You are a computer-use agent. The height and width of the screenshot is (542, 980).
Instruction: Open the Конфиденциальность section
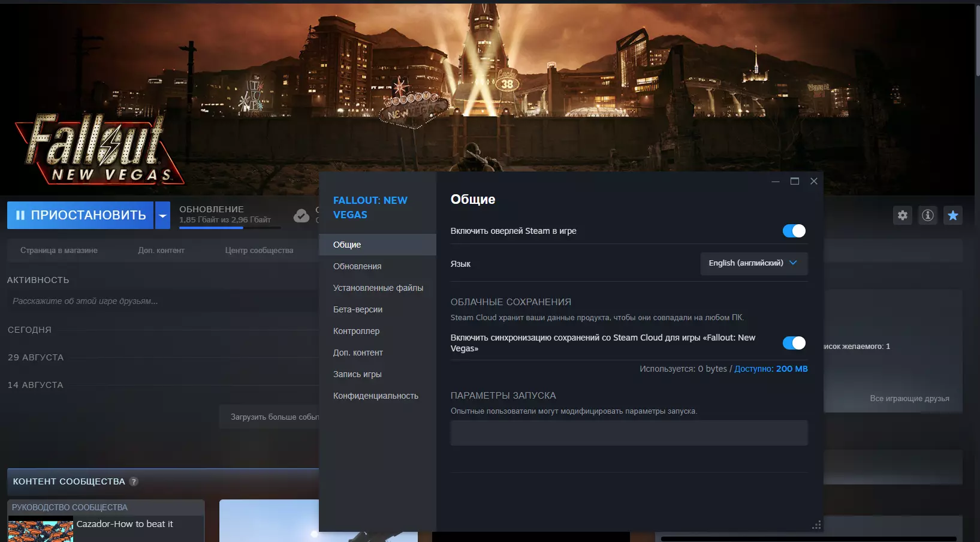(x=378, y=396)
